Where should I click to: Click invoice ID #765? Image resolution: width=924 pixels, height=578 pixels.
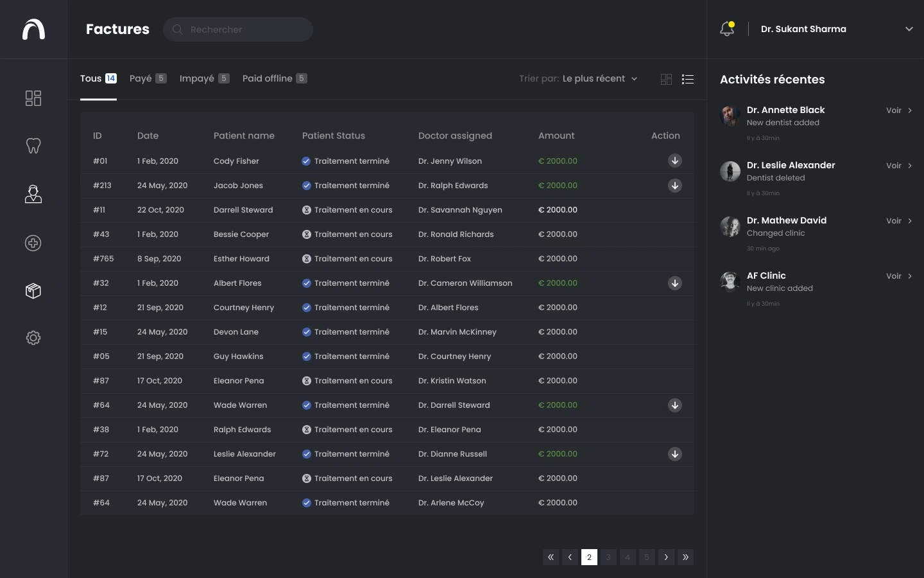coord(103,259)
